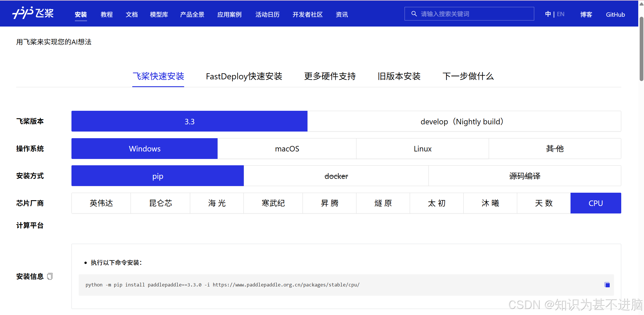Open the 资讯 nav item

tap(342, 14)
